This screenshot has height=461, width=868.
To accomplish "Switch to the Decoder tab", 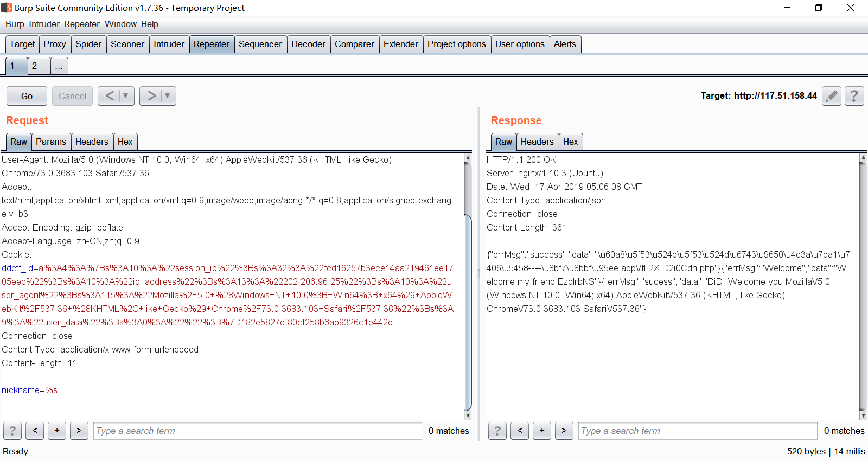I will [308, 44].
